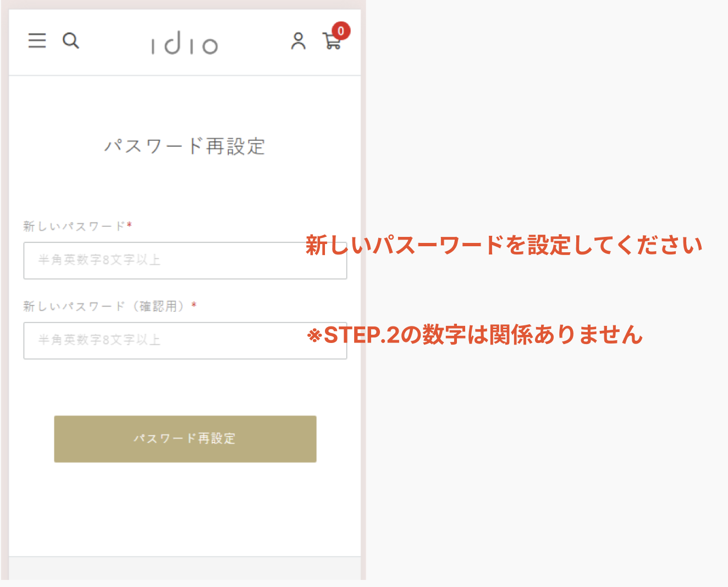This screenshot has width=728, height=587.
Task: Select the beige reset password button
Action: pyautogui.click(x=185, y=439)
